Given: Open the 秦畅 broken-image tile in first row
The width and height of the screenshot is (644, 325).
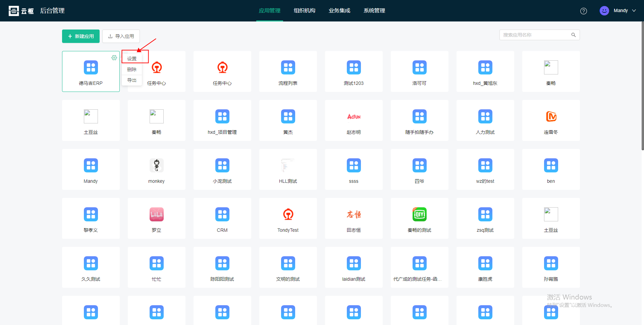Looking at the screenshot, I should (x=551, y=71).
